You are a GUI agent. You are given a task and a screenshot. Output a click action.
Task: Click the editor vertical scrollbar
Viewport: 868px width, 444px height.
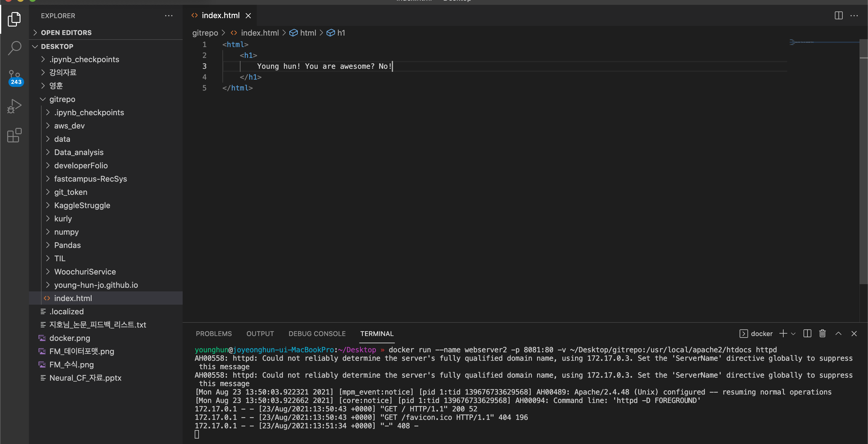click(863, 169)
